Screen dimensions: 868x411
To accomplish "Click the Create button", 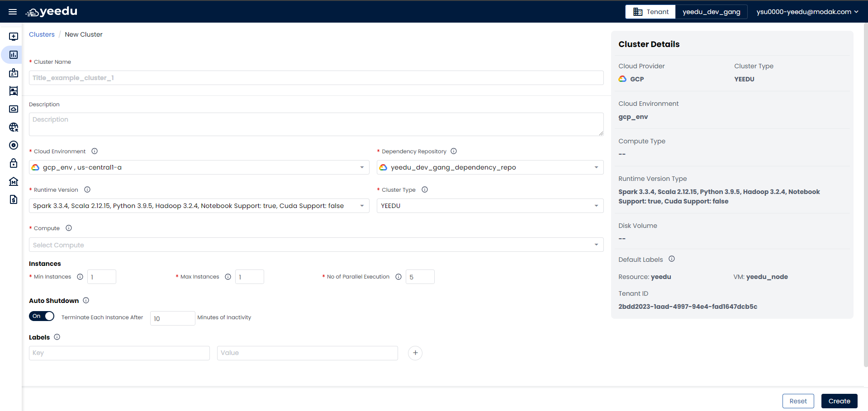I will point(839,401).
